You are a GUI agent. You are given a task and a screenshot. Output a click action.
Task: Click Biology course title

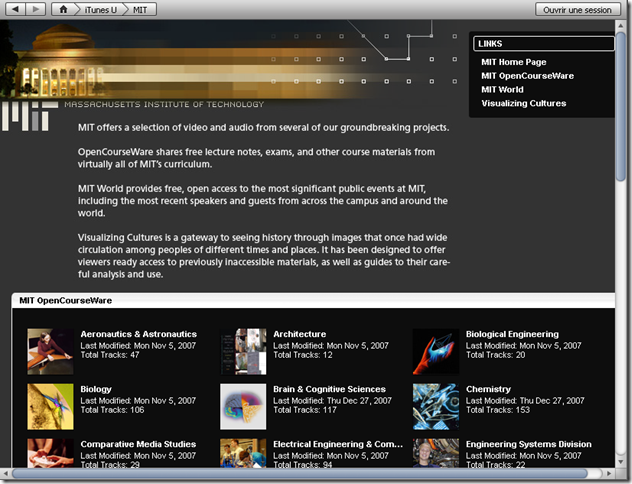coord(96,389)
